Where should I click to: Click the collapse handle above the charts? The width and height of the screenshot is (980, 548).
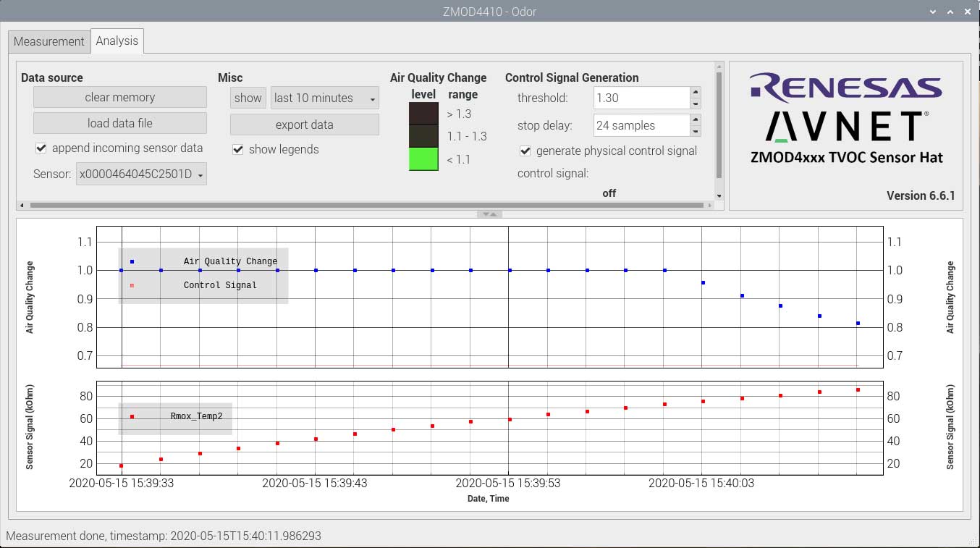coord(489,214)
